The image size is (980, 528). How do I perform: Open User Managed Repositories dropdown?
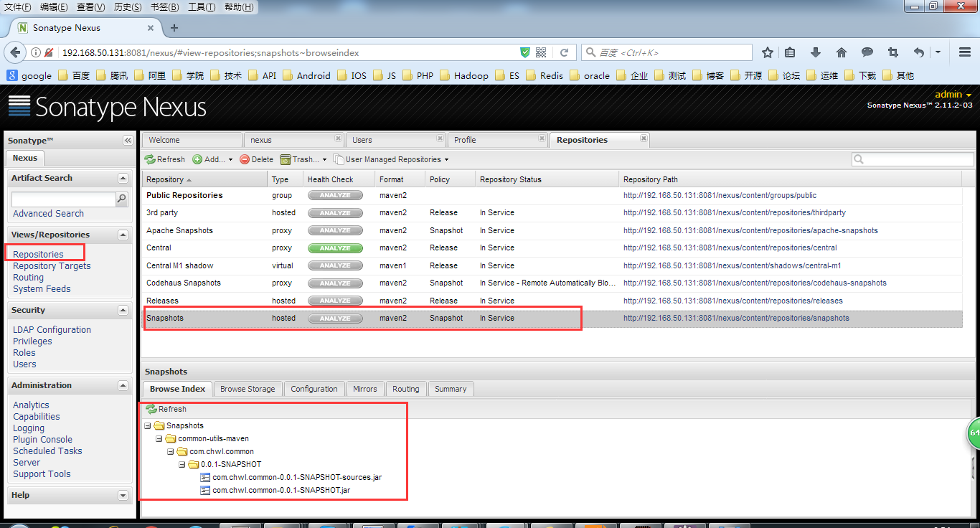(391, 159)
